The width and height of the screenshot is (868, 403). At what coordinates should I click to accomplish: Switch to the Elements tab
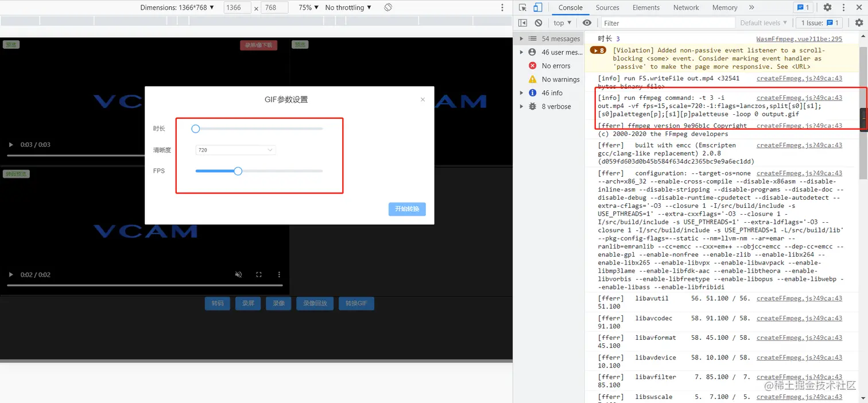pos(646,7)
